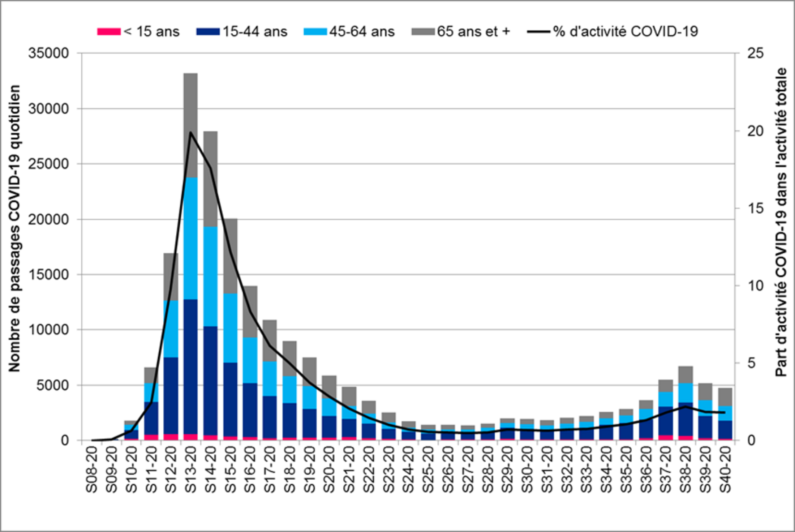Click the 35000 tick label on the left axis
Screen dimensions: 795x532
48,53
